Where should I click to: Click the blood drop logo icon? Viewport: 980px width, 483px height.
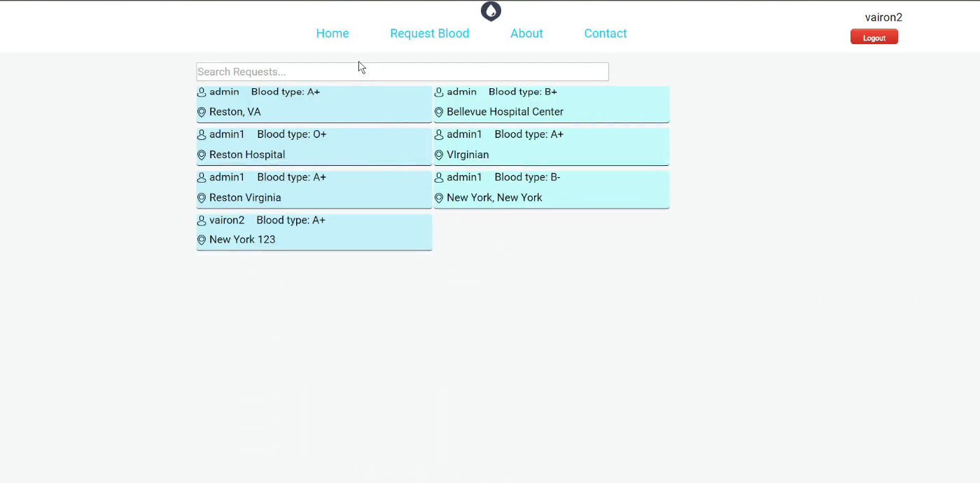(x=491, y=11)
